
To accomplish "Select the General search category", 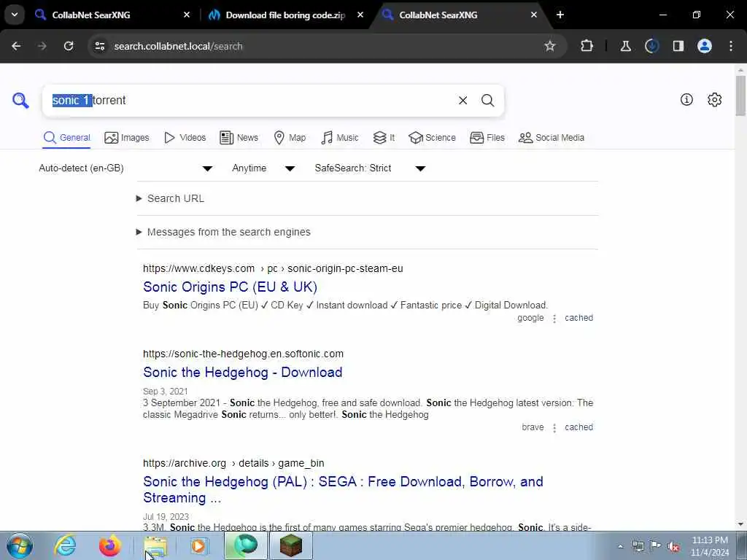I will pos(66,138).
